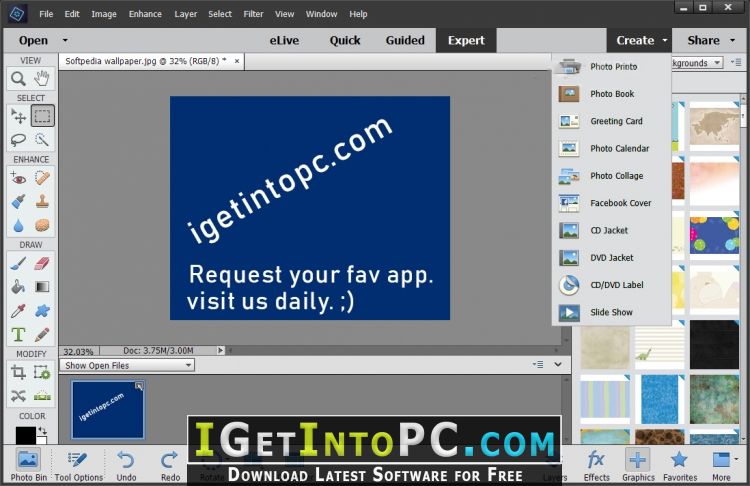Select the Red Eye Removal tool

19,178
